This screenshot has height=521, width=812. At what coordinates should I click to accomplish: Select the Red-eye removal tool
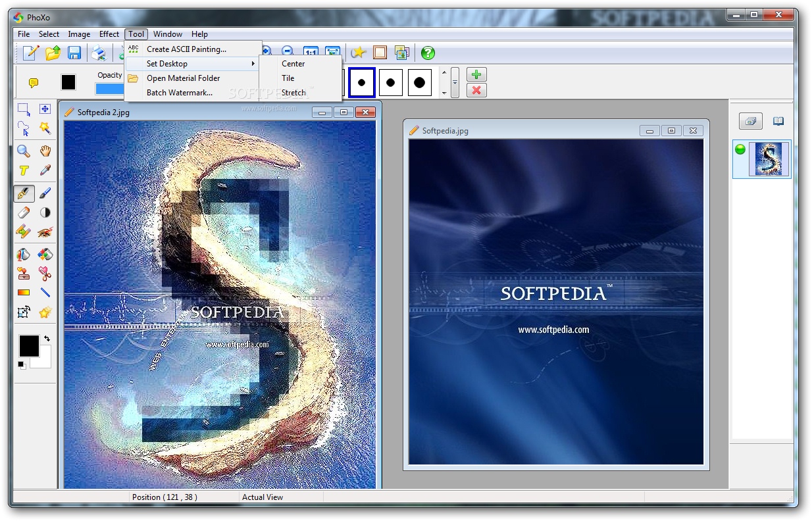(x=45, y=232)
